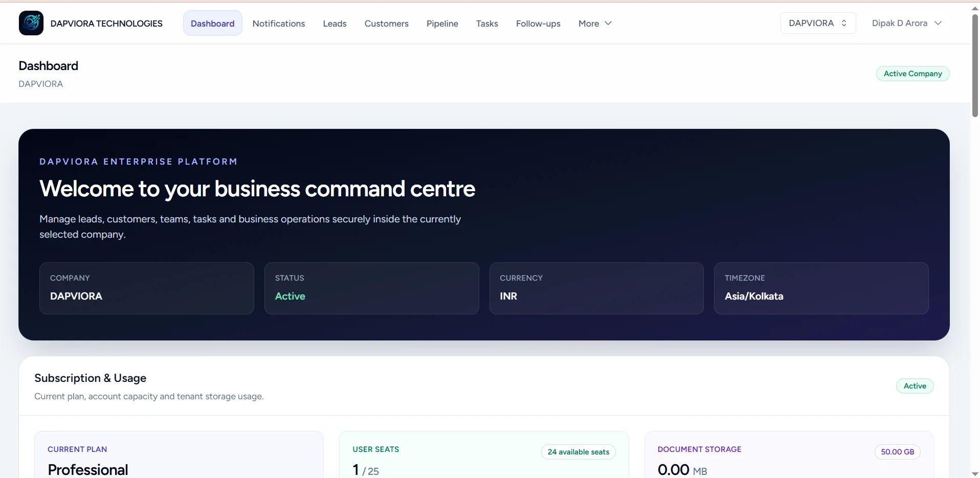Image resolution: width=980 pixels, height=478 pixels.
Task: Switch to the Pipeline page
Action: pyautogui.click(x=442, y=24)
